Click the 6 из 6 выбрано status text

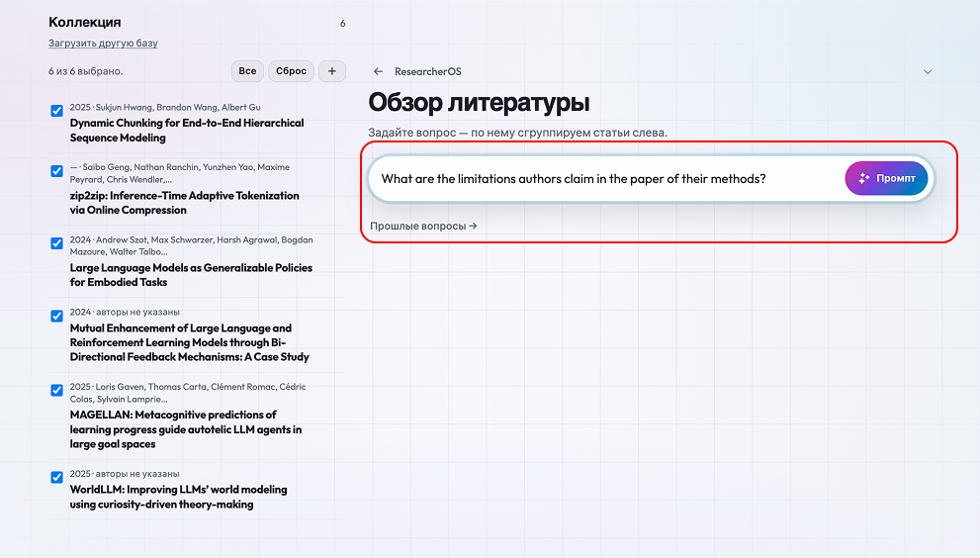(x=86, y=71)
